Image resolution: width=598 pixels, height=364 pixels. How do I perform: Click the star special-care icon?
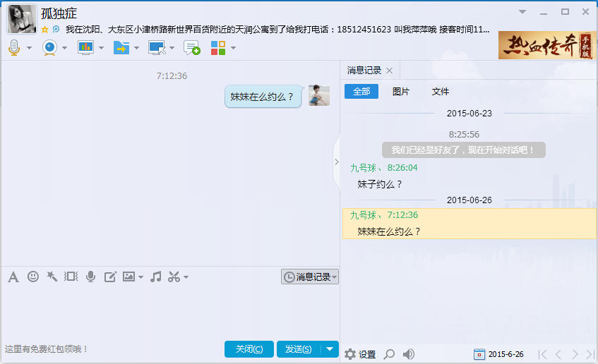(x=44, y=30)
